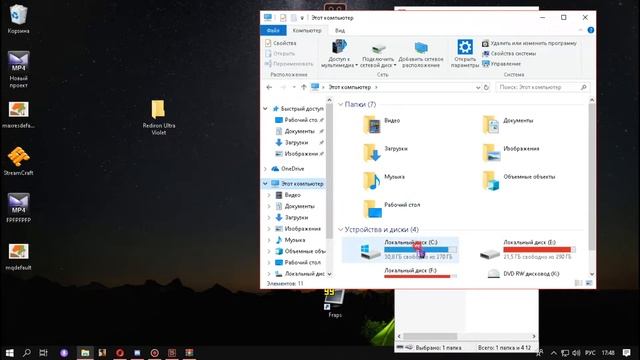
Task: Select the StreamCraft desktop shortcut
Action: pos(18,161)
